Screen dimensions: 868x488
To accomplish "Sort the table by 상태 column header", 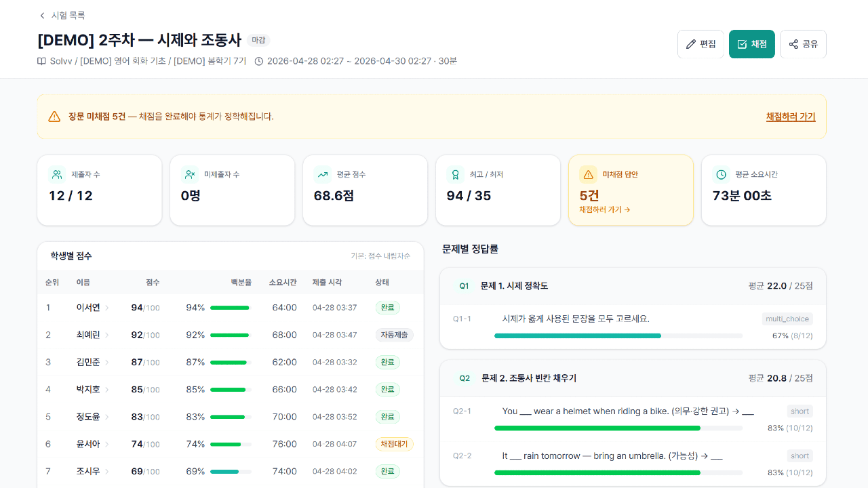I will coord(382,282).
